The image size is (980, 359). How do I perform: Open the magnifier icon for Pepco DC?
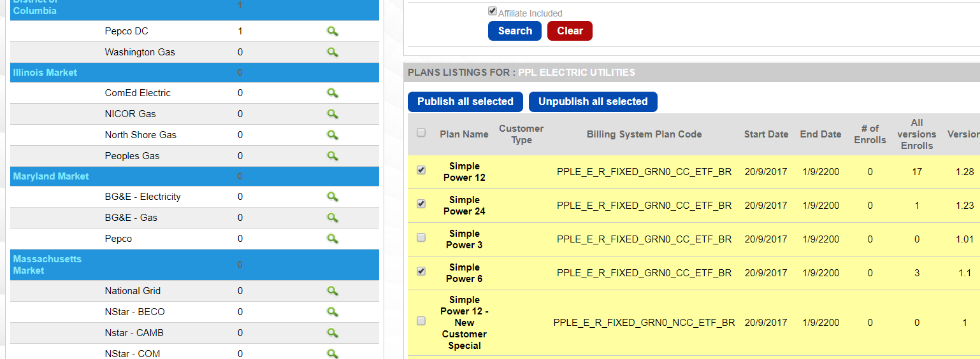[x=332, y=31]
